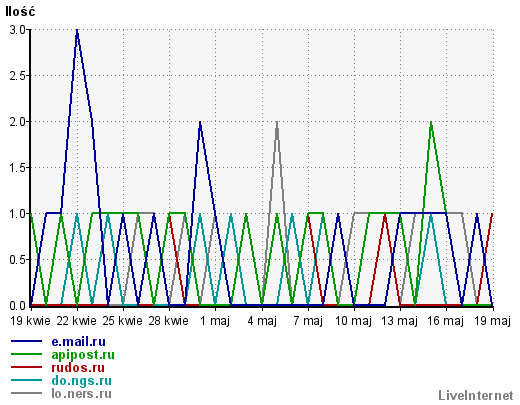Click the red rudos.ru legend line
This screenshot has width=520, height=405.
point(27,367)
